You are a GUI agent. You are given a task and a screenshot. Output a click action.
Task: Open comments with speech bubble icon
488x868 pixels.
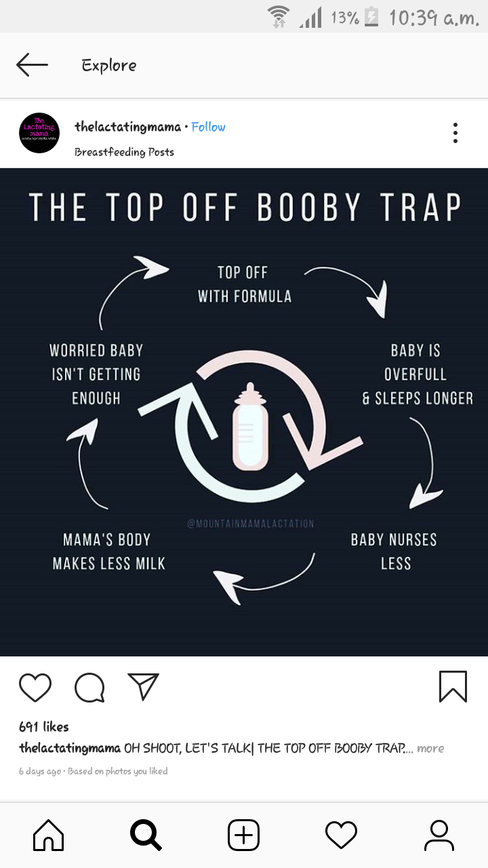[x=89, y=688]
